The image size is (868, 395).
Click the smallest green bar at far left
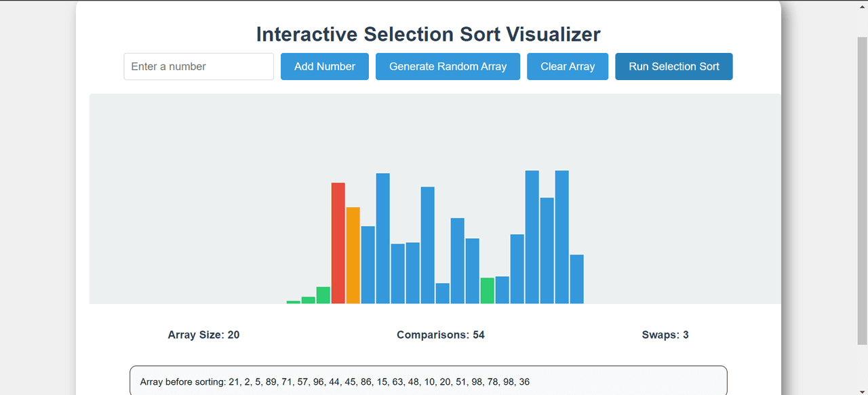[x=293, y=302]
